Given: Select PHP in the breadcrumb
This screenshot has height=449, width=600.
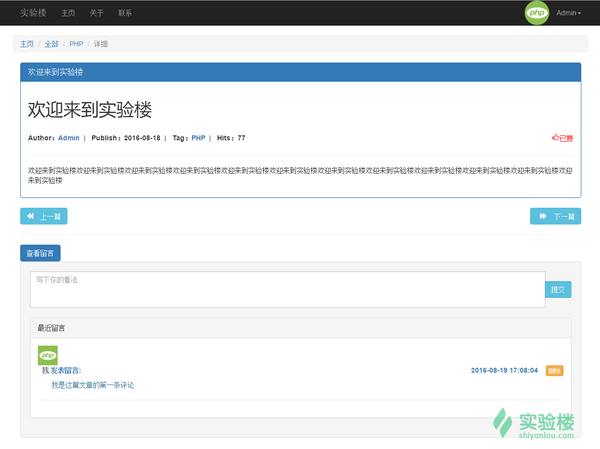Looking at the screenshot, I should (x=76, y=44).
